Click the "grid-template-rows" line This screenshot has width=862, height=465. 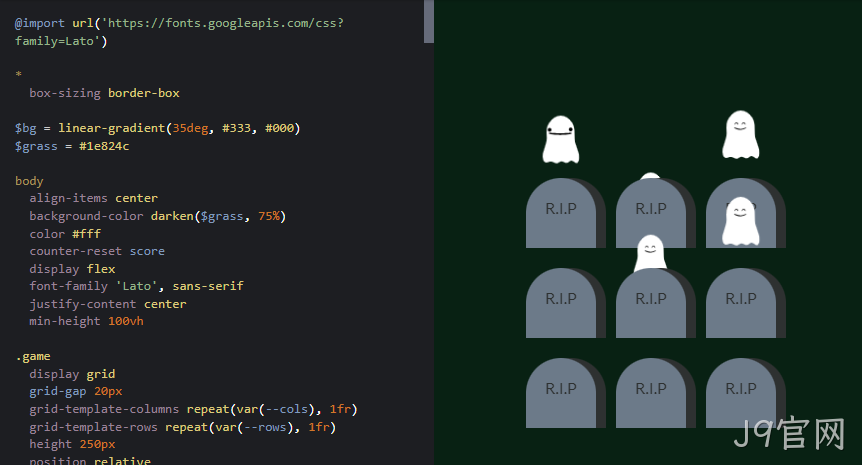point(183,427)
